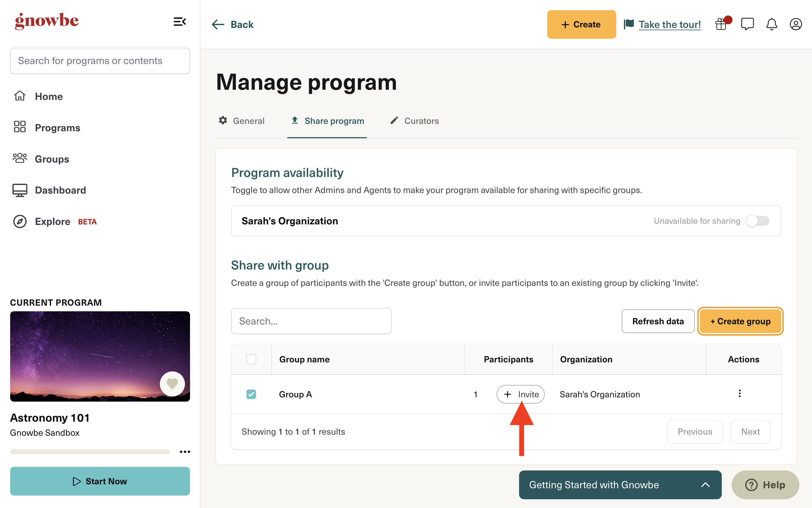812x508 pixels.
Task: Click the Explore compass icon
Action: pyautogui.click(x=20, y=222)
